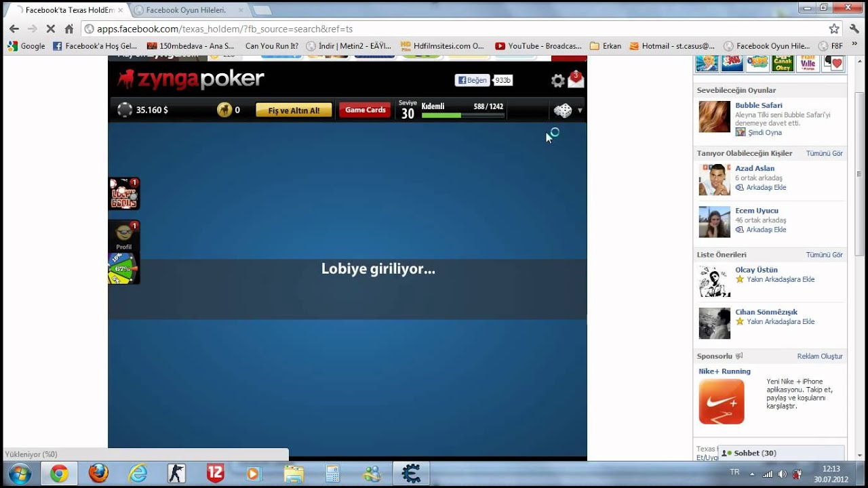This screenshot has width=868, height=488.
Task: Open the Google bookmark
Action: click(26, 46)
